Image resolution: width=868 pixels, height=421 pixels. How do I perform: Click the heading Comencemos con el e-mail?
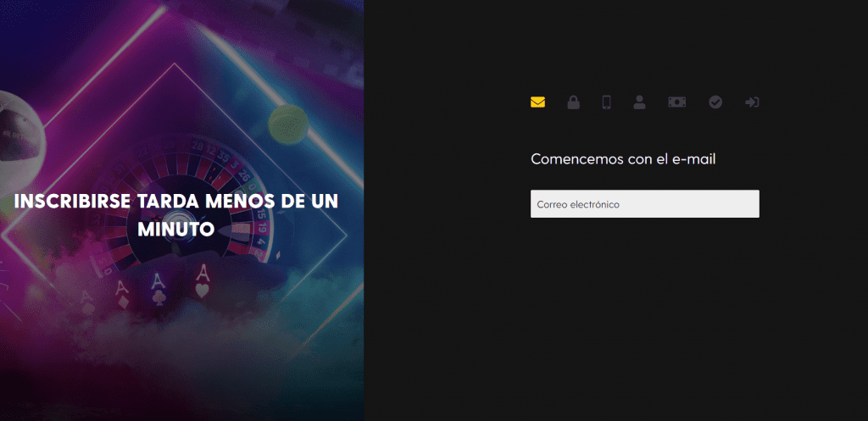(623, 159)
